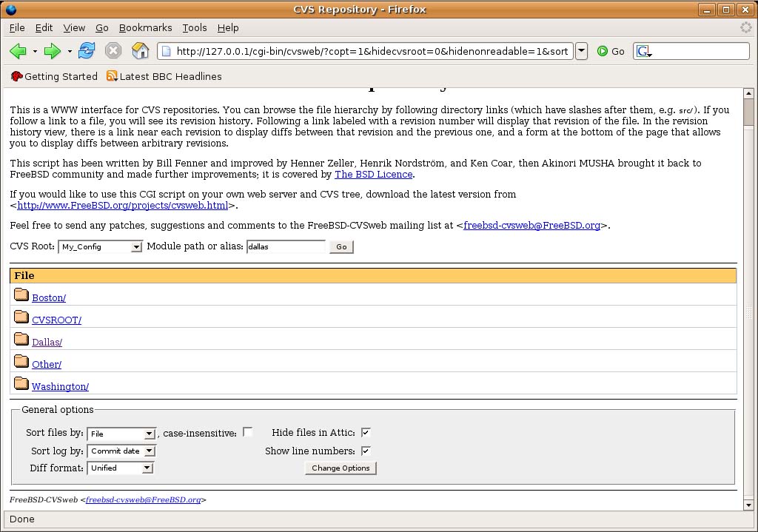Toggle the case-insensitive checkbox

tap(247, 432)
